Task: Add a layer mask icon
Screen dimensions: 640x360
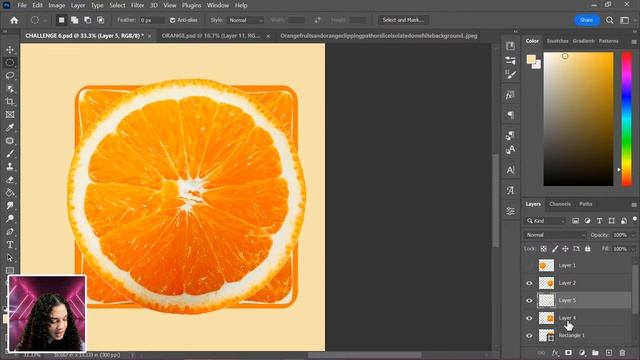Action: [x=568, y=353]
